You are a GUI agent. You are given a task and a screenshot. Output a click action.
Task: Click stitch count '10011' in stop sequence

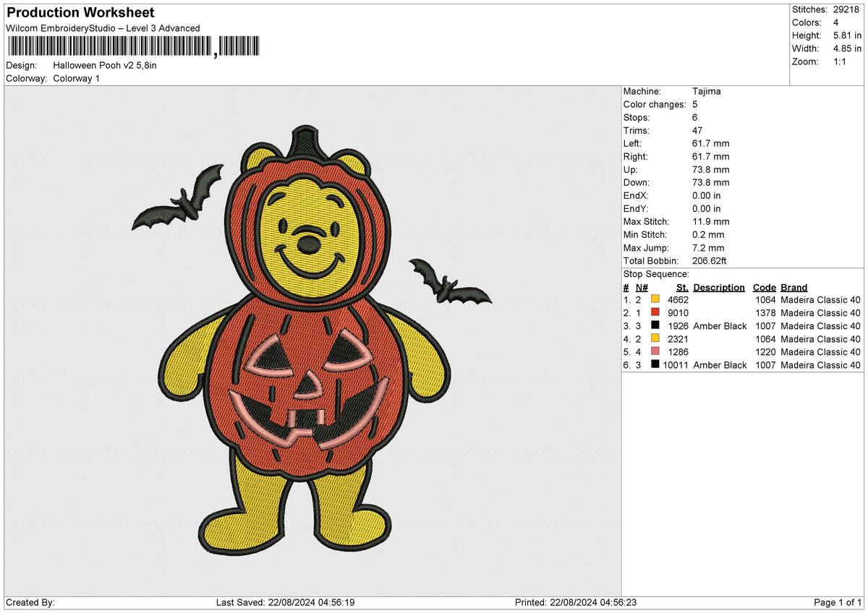click(x=676, y=365)
